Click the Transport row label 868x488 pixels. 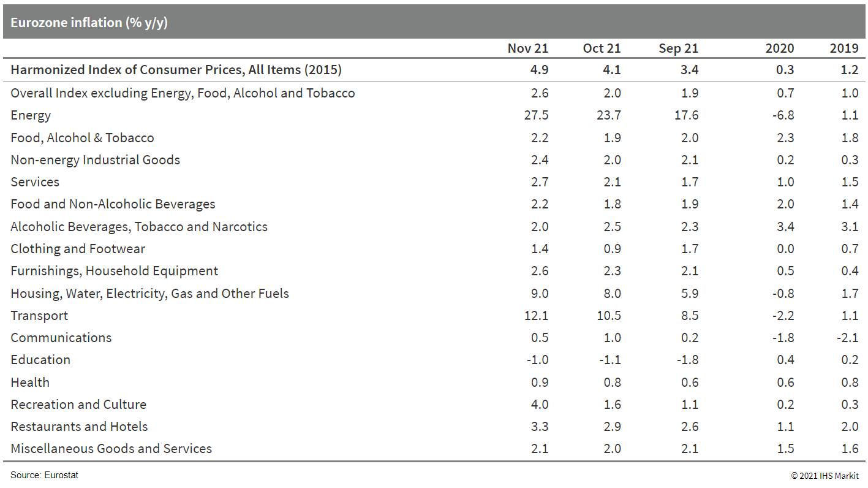pos(39,316)
